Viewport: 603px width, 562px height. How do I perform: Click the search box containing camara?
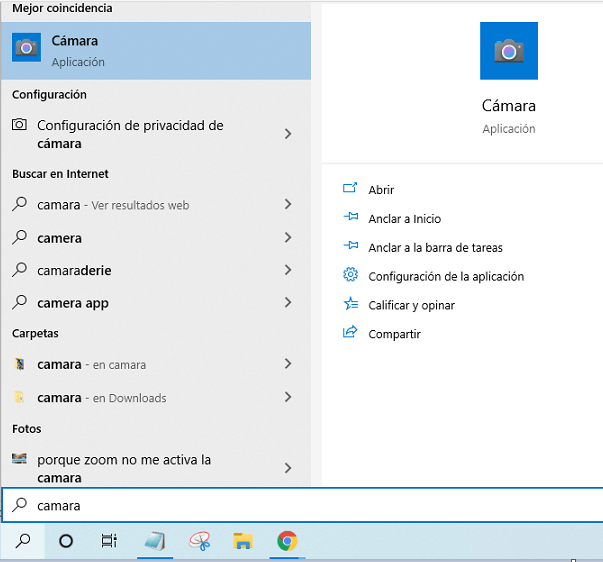(x=302, y=505)
